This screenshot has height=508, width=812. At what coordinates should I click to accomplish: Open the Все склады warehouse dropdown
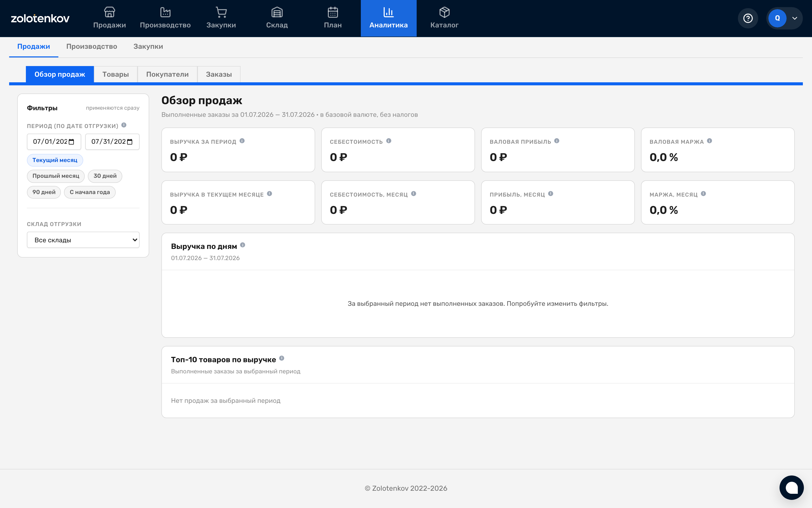point(83,240)
